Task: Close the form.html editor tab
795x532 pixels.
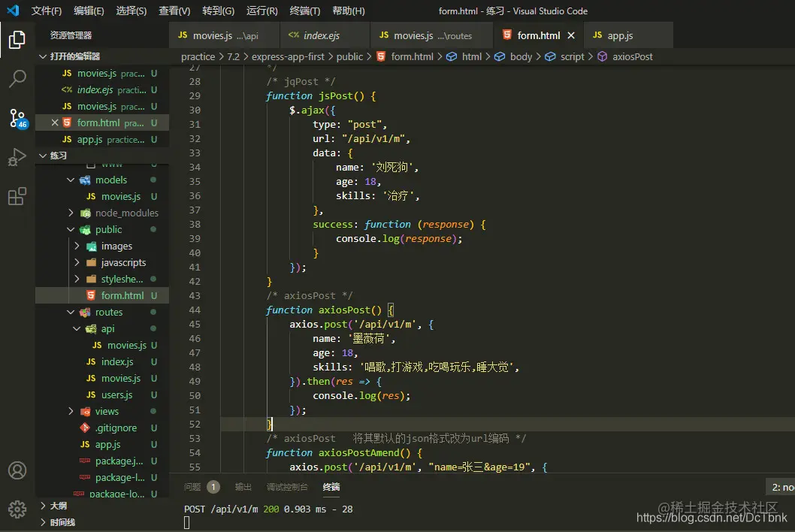Action: pyautogui.click(x=571, y=35)
